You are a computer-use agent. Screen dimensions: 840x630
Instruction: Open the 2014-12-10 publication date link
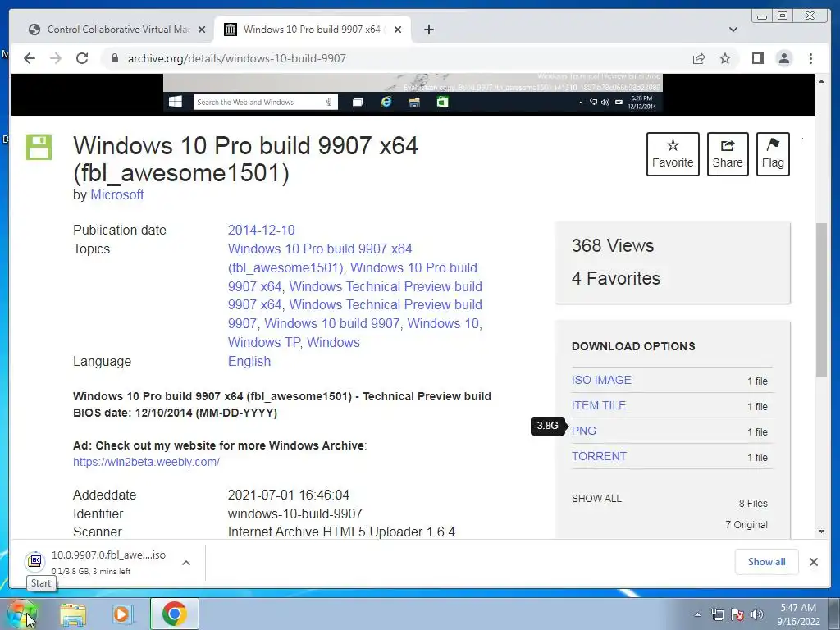pos(261,230)
